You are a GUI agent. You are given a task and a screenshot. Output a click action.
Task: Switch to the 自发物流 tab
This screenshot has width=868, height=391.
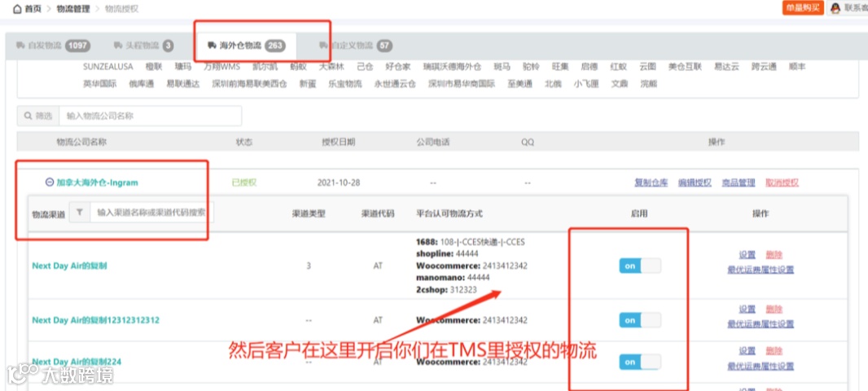(x=53, y=46)
